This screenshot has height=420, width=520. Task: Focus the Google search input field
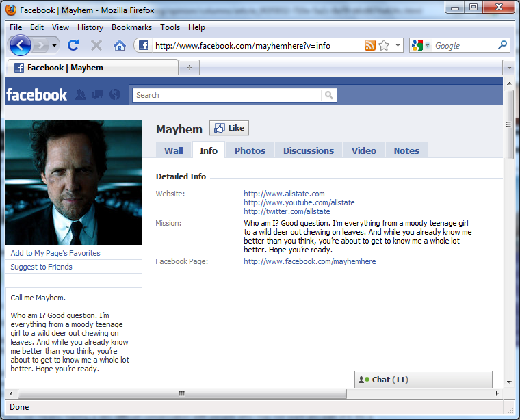pyautogui.click(x=465, y=45)
